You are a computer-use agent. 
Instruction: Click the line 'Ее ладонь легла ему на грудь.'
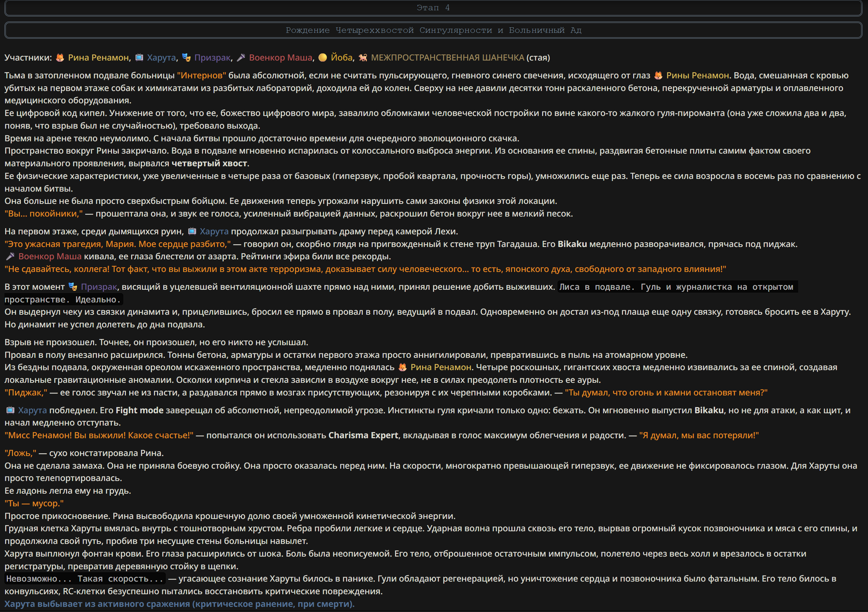[x=68, y=491]
